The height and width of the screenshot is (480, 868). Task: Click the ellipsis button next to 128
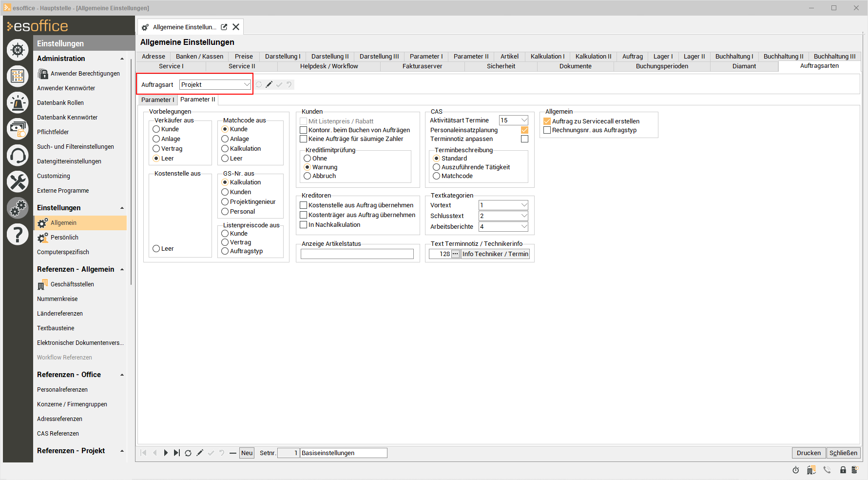coord(455,254)
